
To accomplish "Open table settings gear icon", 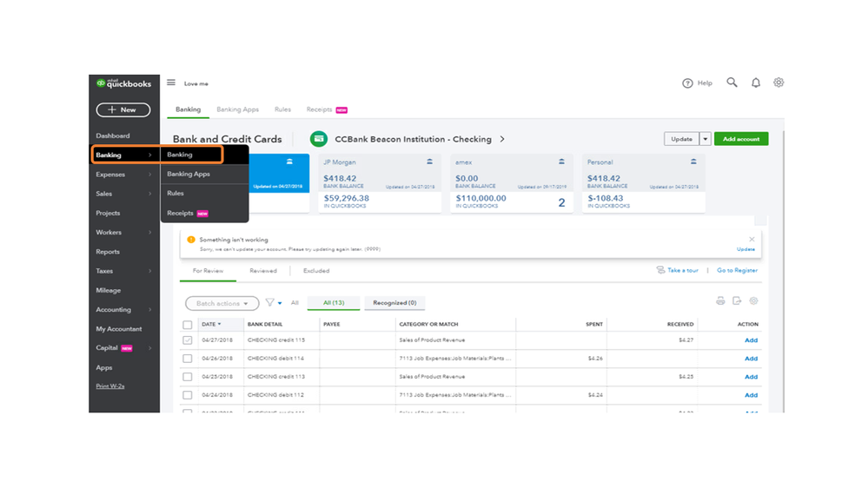I will 753,301.
